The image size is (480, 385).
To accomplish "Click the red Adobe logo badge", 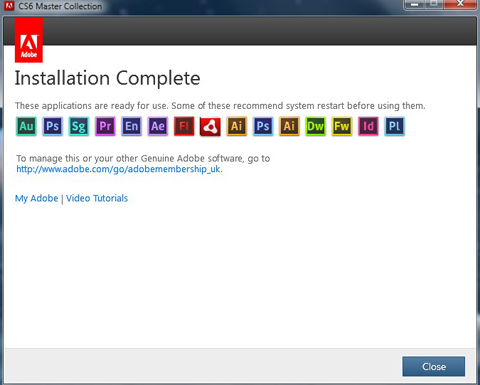I will (29, 40).
